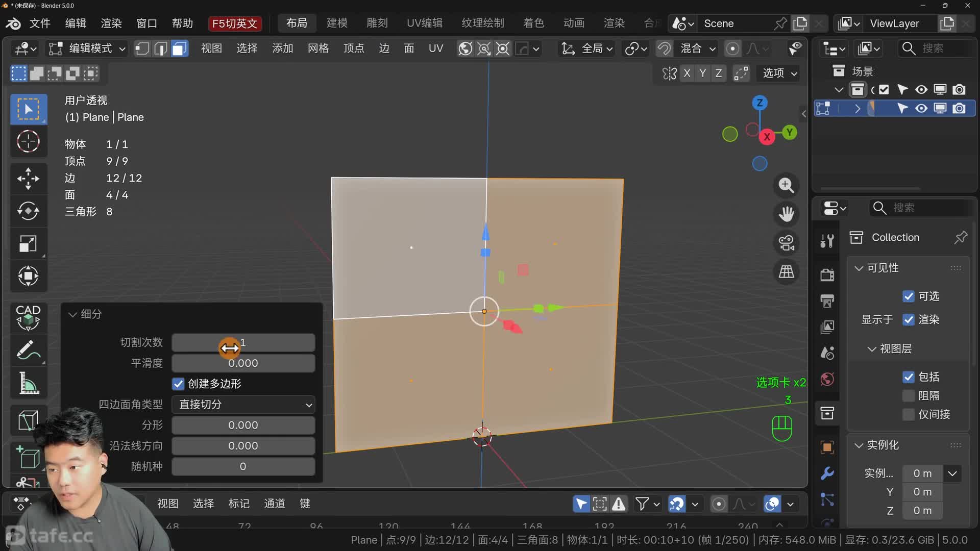Click the F5切英文 button
980x551 pixels.
[235, 23]
